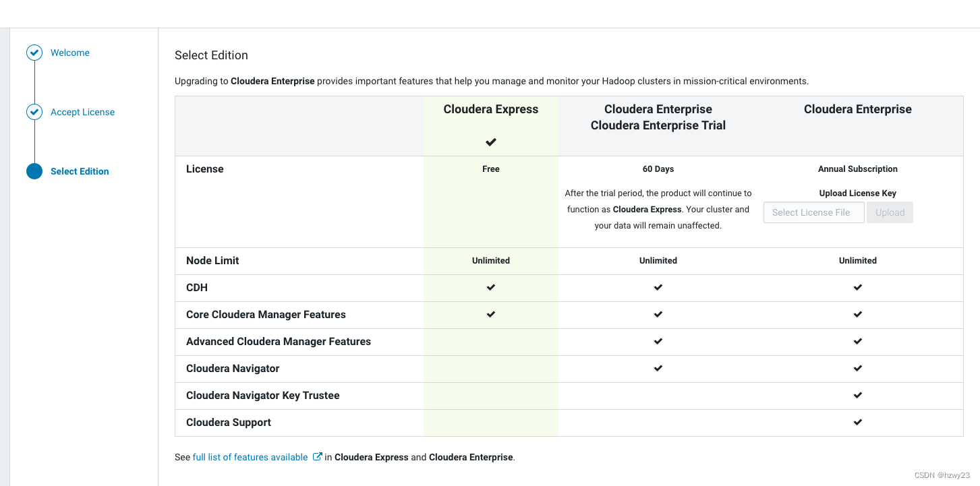Image resolution: width=980 pixels, height=486 pixels.
Task: Choose the Cloudera Enterprise annual subscription header
Action: 858,109
